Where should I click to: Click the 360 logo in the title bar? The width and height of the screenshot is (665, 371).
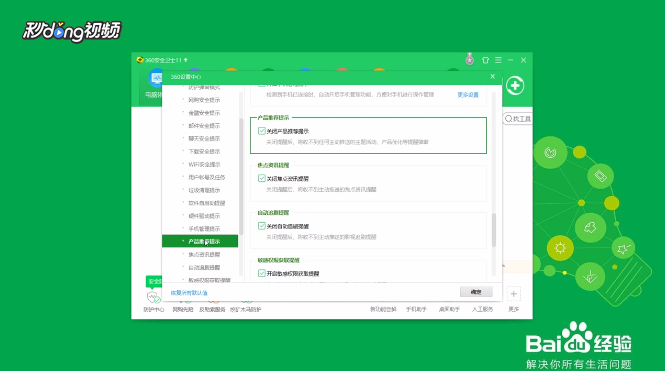(x=140, y=60)
